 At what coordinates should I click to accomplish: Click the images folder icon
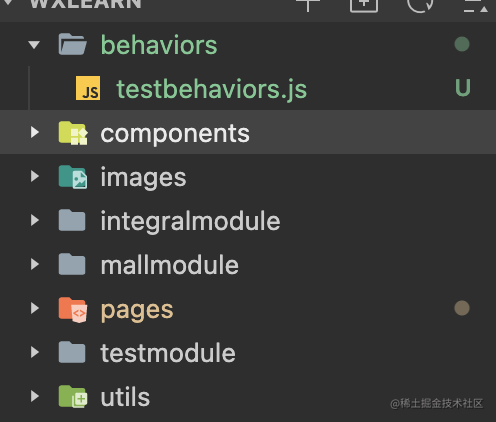tap(73, 177)
